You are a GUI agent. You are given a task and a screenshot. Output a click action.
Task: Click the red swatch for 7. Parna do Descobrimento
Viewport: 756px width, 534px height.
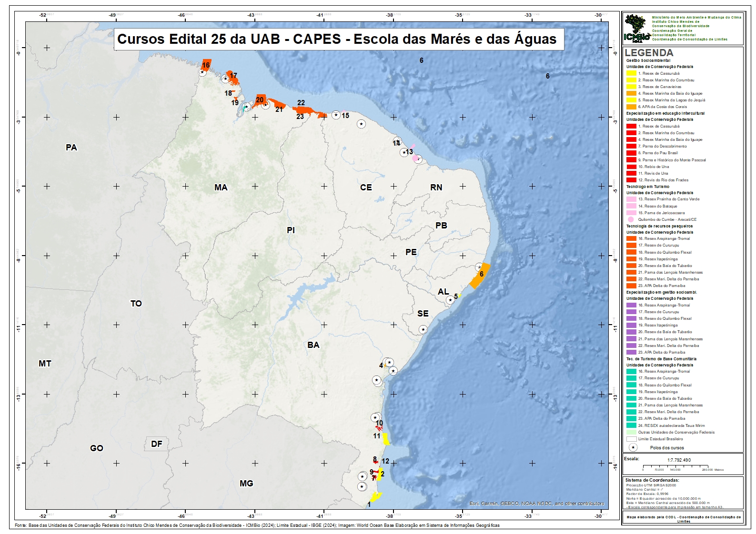tap(631, 146)
